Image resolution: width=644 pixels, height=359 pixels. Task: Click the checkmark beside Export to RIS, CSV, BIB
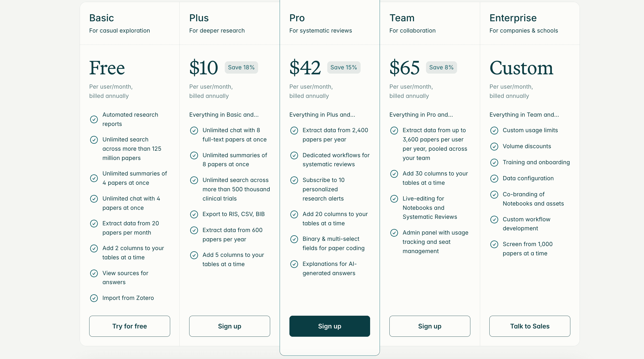click(194, 215)
